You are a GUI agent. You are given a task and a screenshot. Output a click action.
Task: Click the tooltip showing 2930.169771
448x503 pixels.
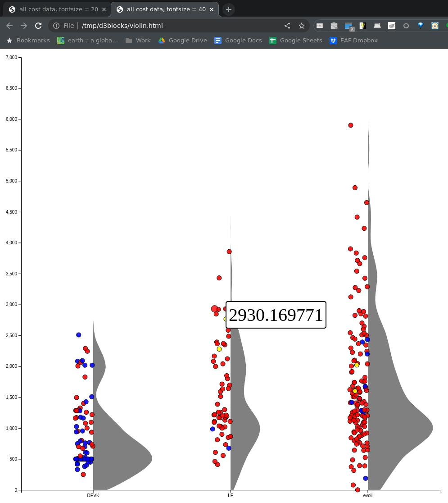[x=276, y=315]
